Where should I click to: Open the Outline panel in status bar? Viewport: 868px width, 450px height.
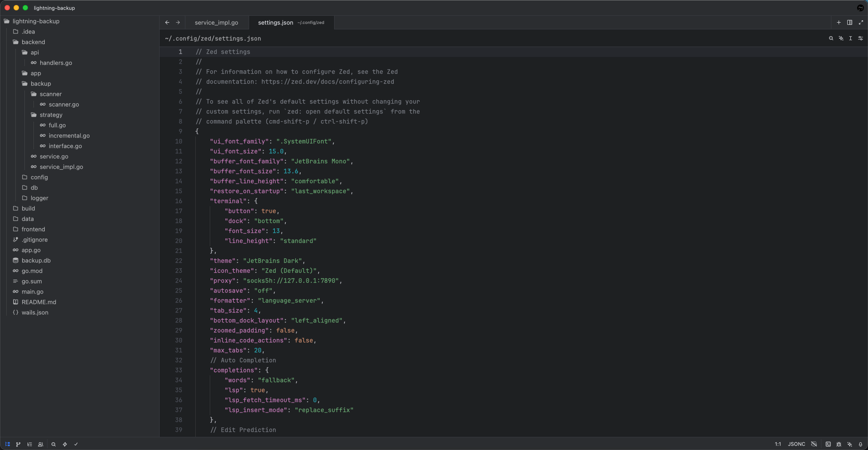pyautogui.click(x=29, y=444)
